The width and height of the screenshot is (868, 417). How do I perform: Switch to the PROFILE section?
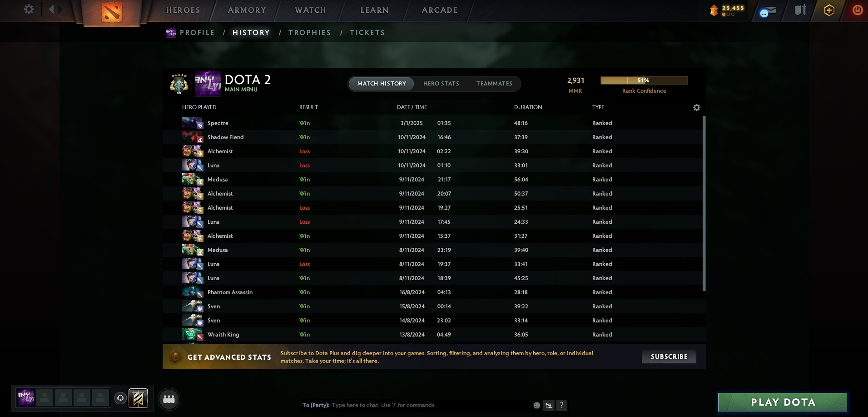[197, 33]
